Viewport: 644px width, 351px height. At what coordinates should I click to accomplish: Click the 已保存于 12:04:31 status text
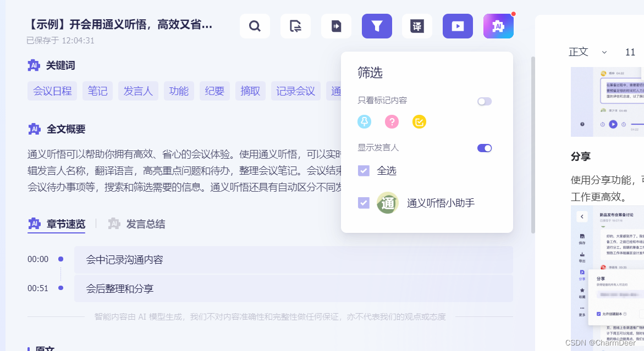pyautogui.click(x=60, y=41)
